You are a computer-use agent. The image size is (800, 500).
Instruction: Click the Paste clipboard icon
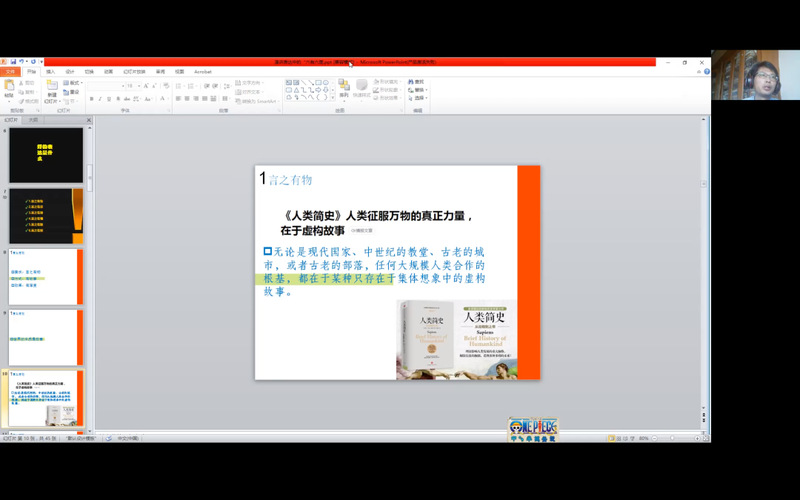tap(9, 86)
